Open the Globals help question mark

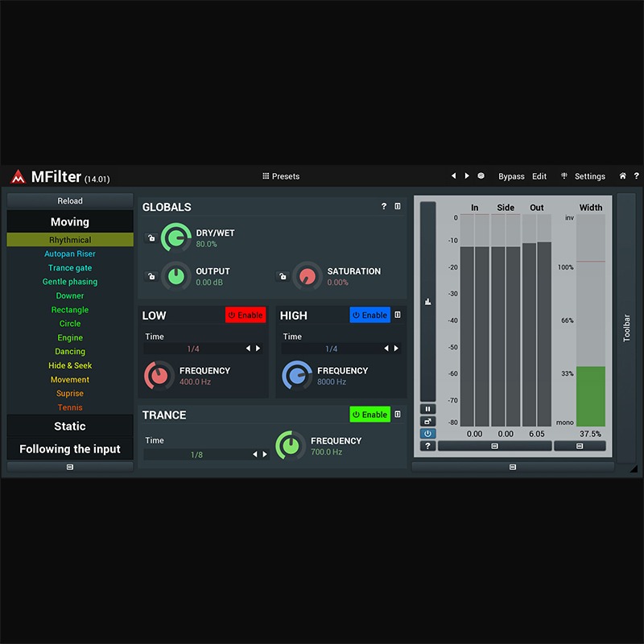(x=384, y=206)
